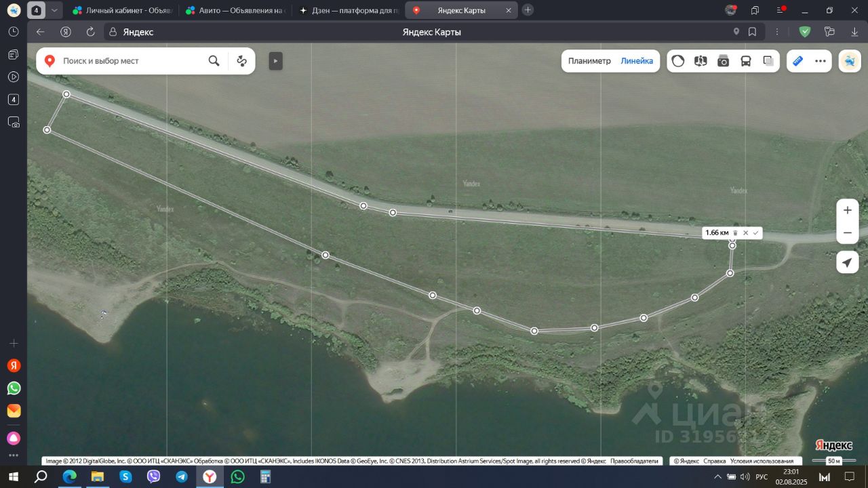Open the routes icon in search box
The height and width of the screenshot is (488, 868).
click(241, 61)
